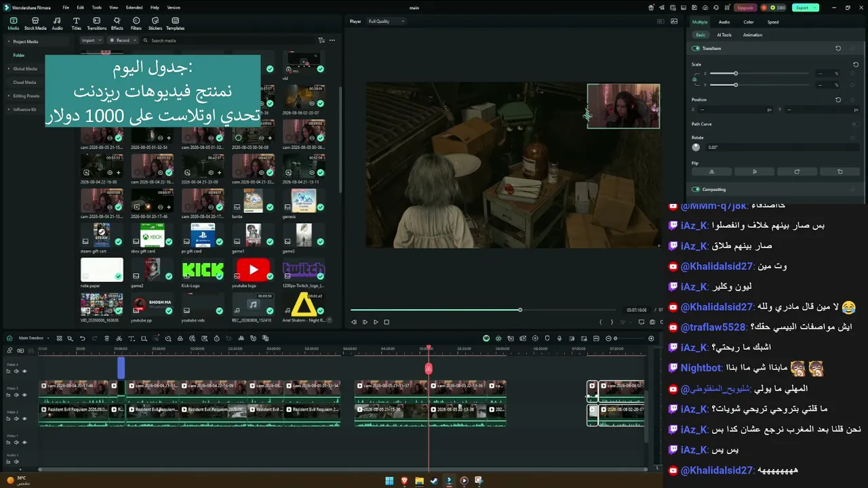Image resolution: width=868 pixels, height=488 pixels.
Task: Open the Stickers panel
Action: point(155,24)
